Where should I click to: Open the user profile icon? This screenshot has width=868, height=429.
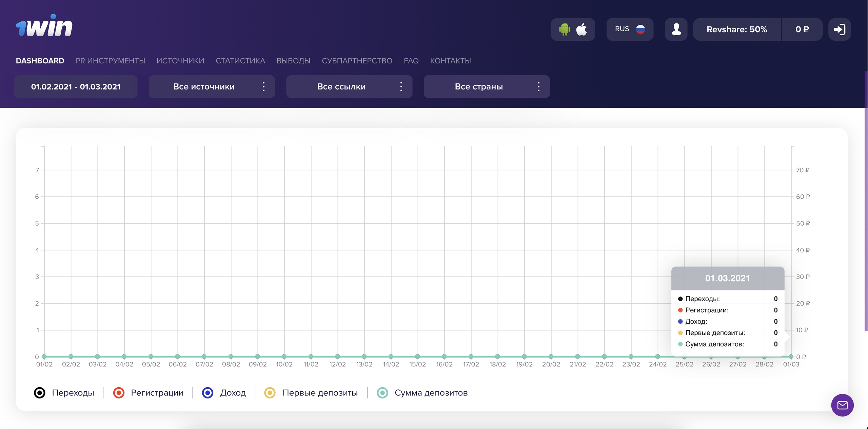(676, 30)
